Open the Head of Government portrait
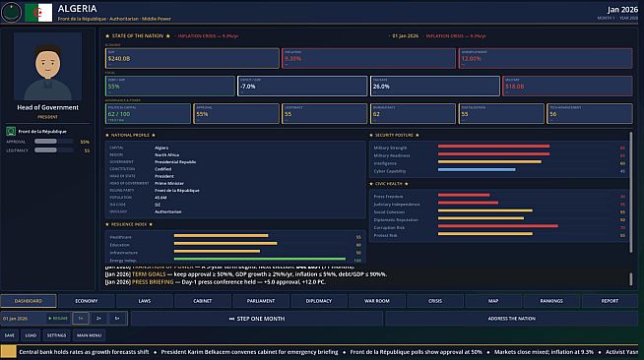Screen dimensions: 644x360 47,67
